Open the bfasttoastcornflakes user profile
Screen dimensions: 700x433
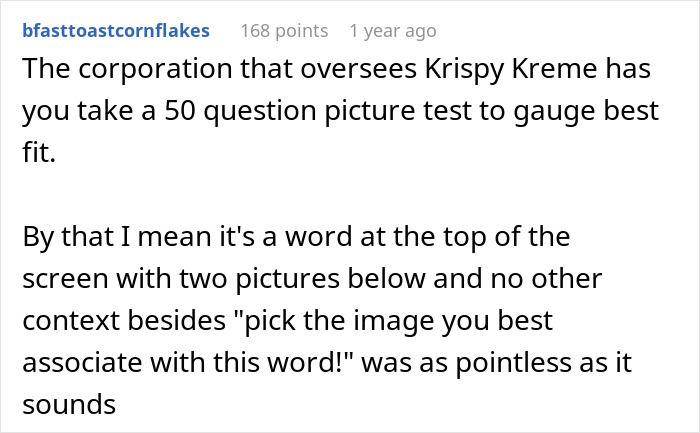115,30
